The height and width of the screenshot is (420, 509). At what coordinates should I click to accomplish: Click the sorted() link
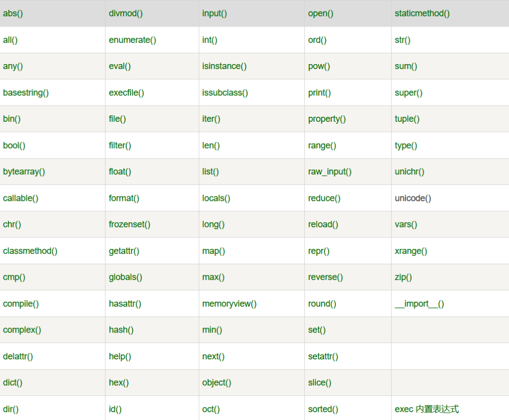pyautogui.click(x=323, y=409)
